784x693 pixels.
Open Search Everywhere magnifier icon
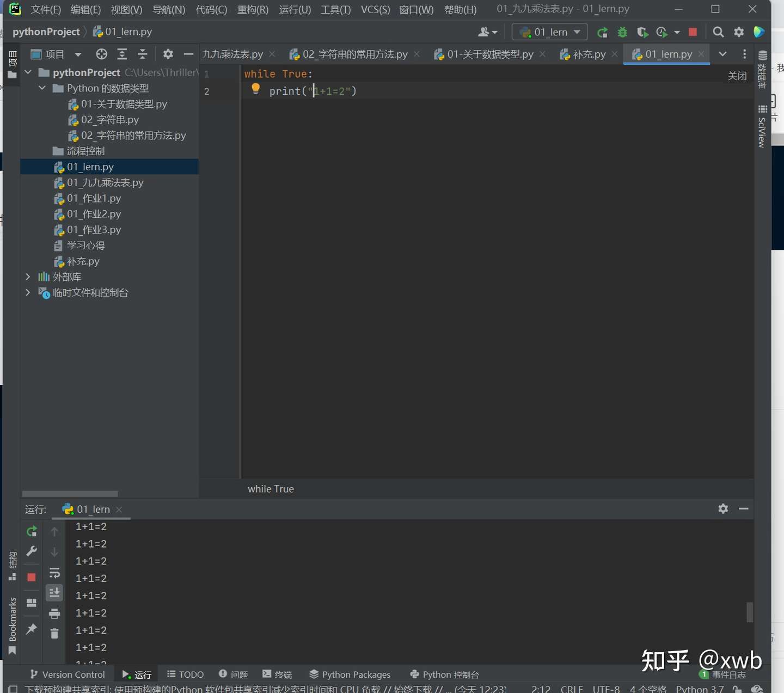point(718,32)
